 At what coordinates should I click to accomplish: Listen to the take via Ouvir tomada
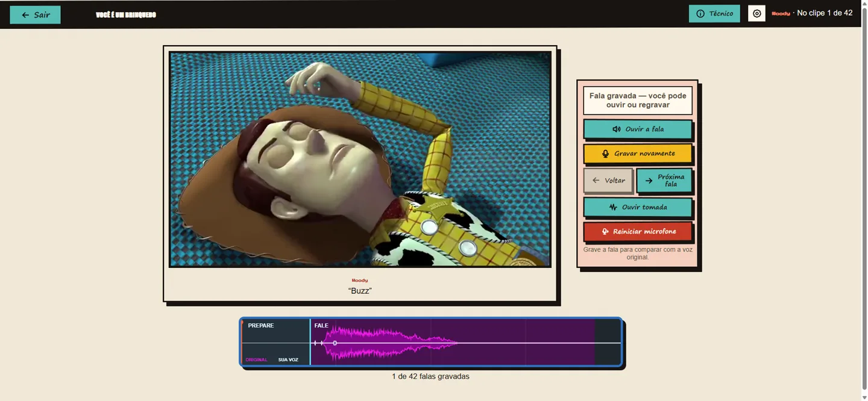(638, 207)
